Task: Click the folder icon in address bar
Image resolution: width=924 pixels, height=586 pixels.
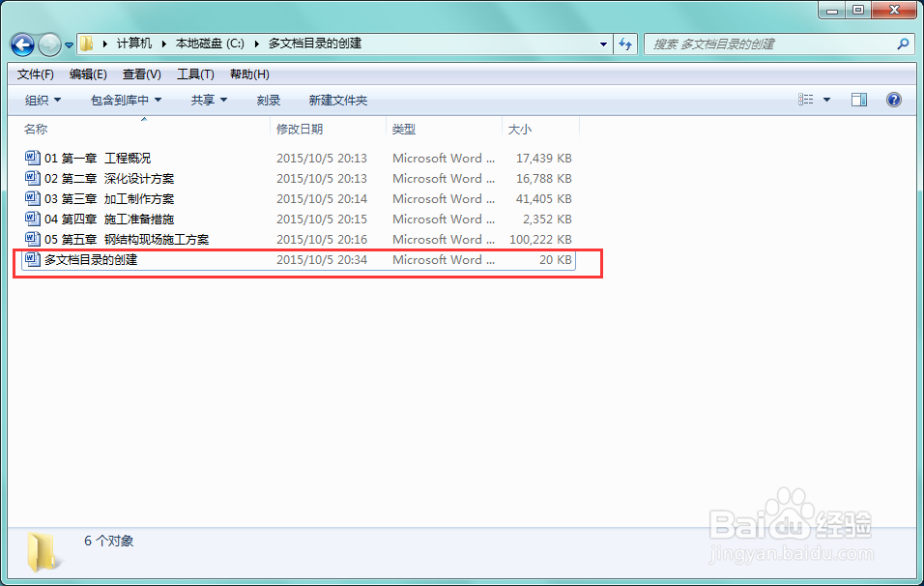Action: click(87, 44)
